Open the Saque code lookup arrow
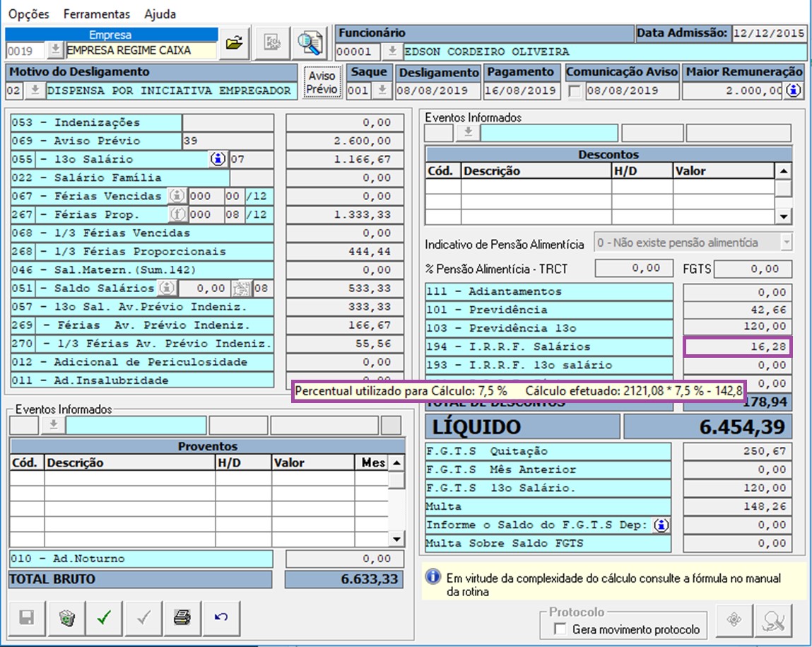 click(x=381, y=91)
